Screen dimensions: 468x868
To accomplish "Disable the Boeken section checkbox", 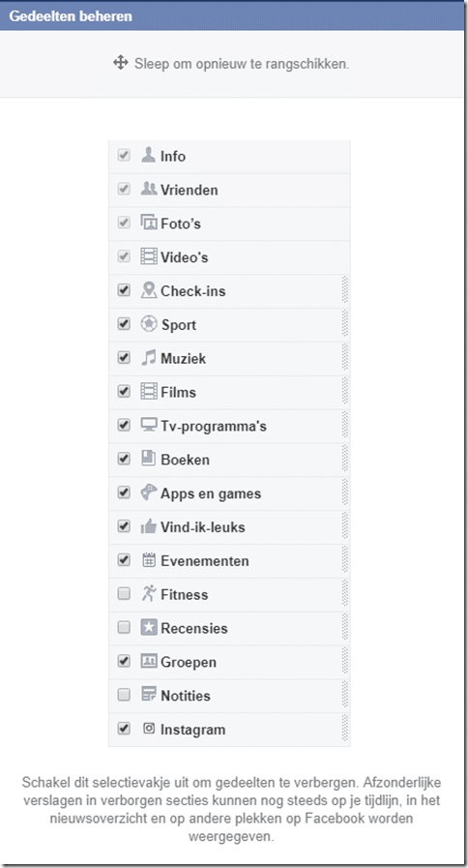I will (124, 459).
